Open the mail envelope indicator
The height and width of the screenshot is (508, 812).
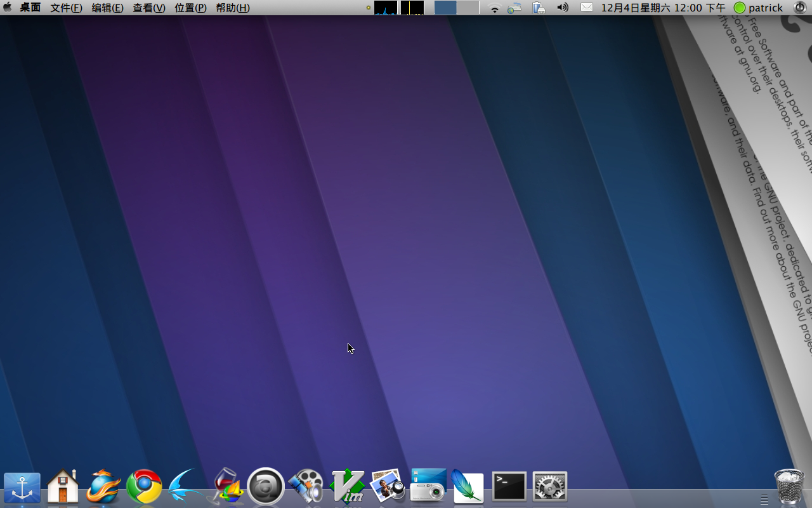coord(587,8)
